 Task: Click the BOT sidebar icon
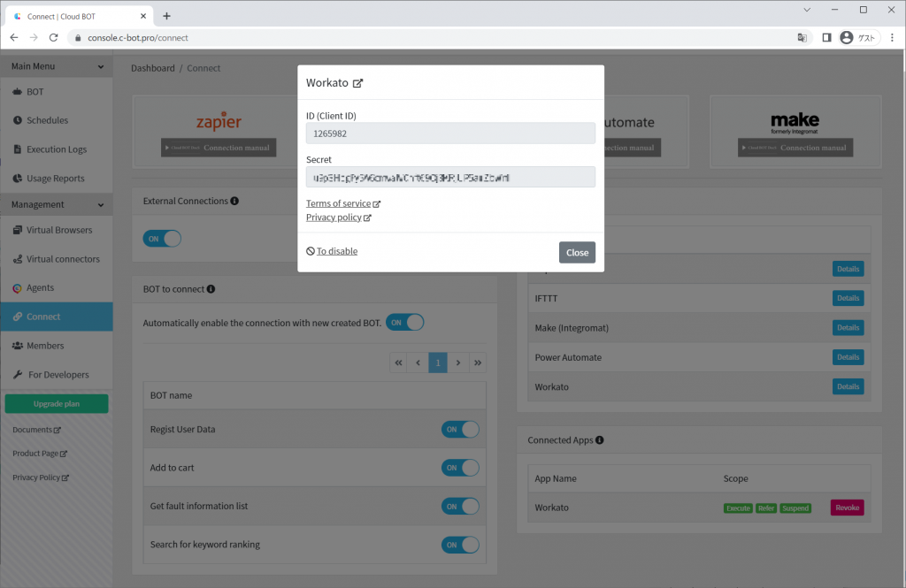click(18, 92)
